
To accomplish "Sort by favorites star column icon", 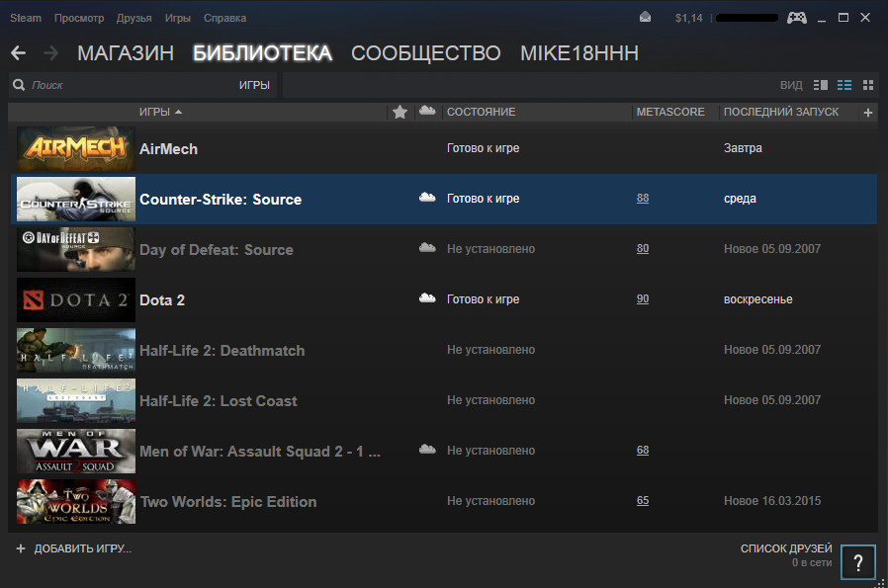I will [x=400, y=112].
